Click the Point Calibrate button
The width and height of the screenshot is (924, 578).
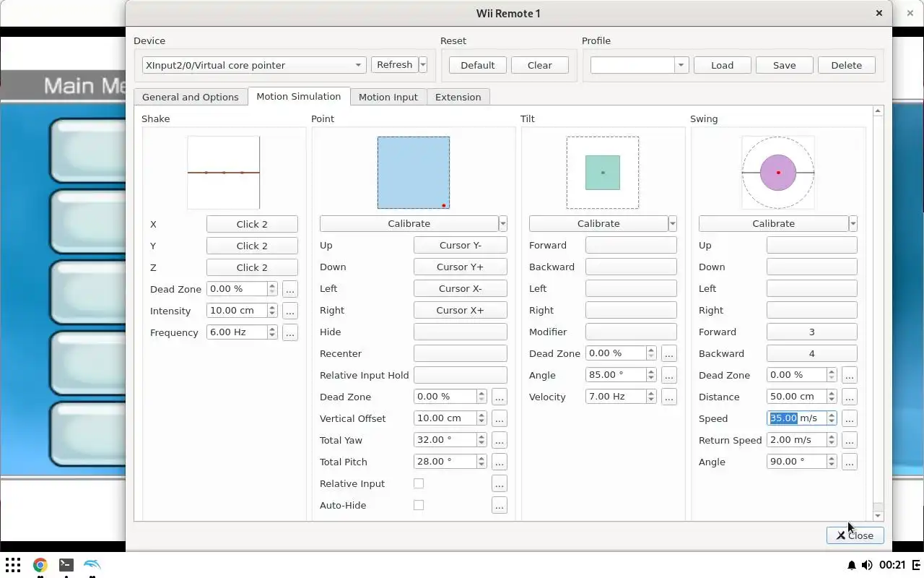[x=409, y=223]
